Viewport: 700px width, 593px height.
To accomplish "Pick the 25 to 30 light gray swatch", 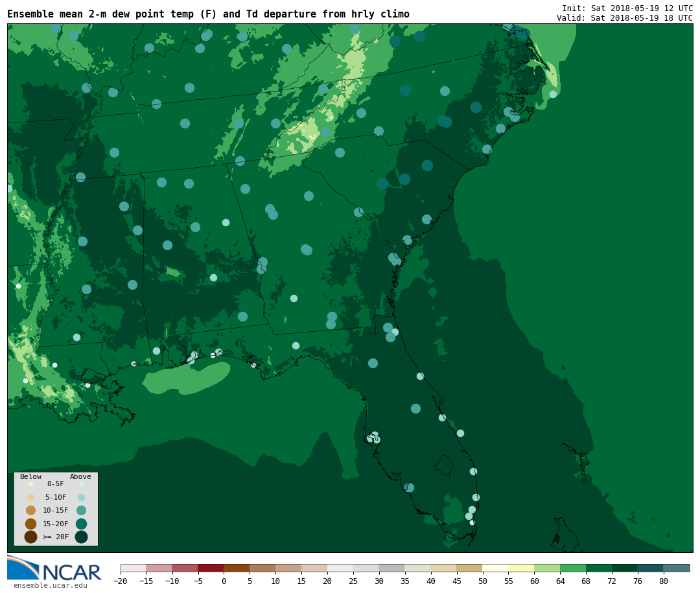I will (x=366, y=568).
